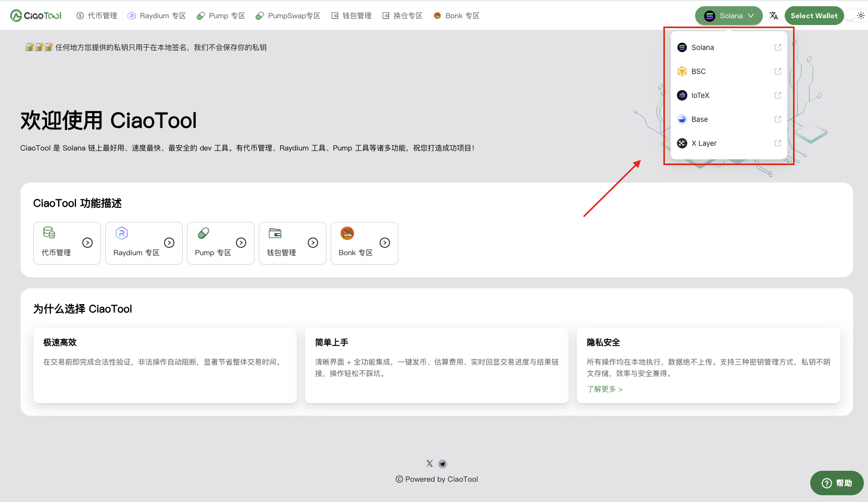Click the 极速高效 card heading
The height and width of the screenshot is (502, 868).
point(60,342)
